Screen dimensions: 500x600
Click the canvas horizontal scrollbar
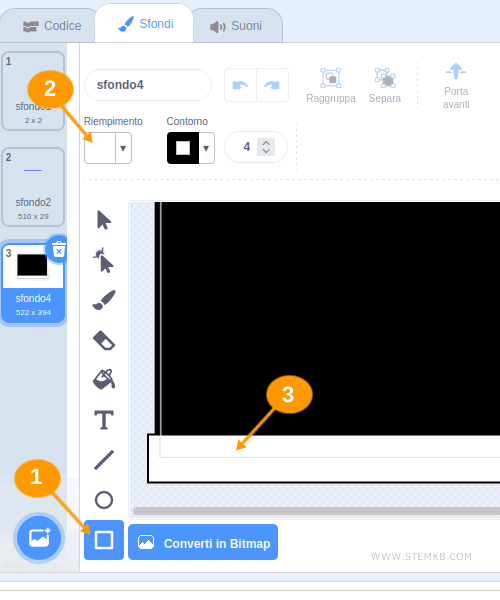[x=316, y=511]
